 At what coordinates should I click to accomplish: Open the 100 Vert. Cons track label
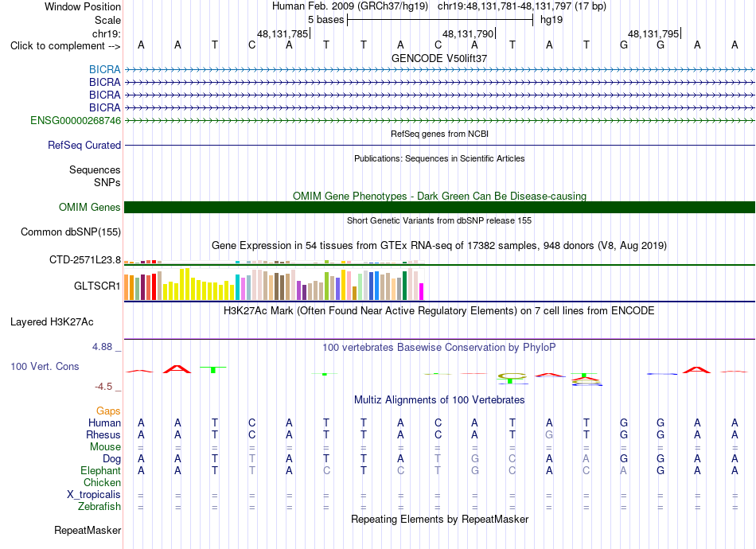45,366
